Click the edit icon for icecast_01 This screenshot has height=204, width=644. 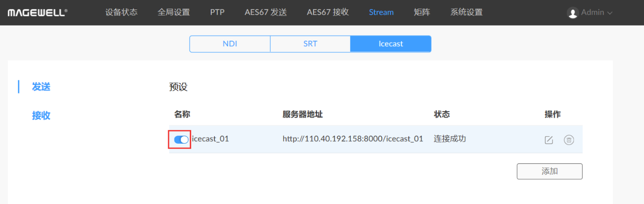point(549,140)
